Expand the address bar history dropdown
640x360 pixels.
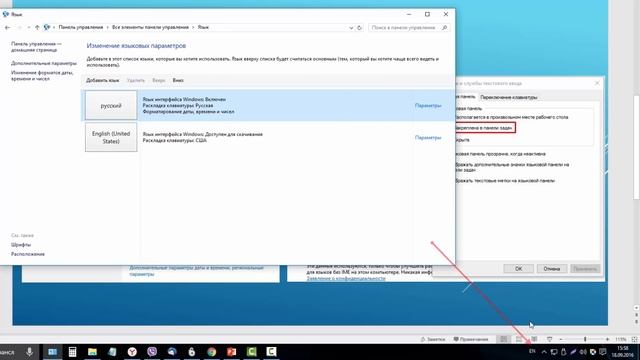coord(351,28)
